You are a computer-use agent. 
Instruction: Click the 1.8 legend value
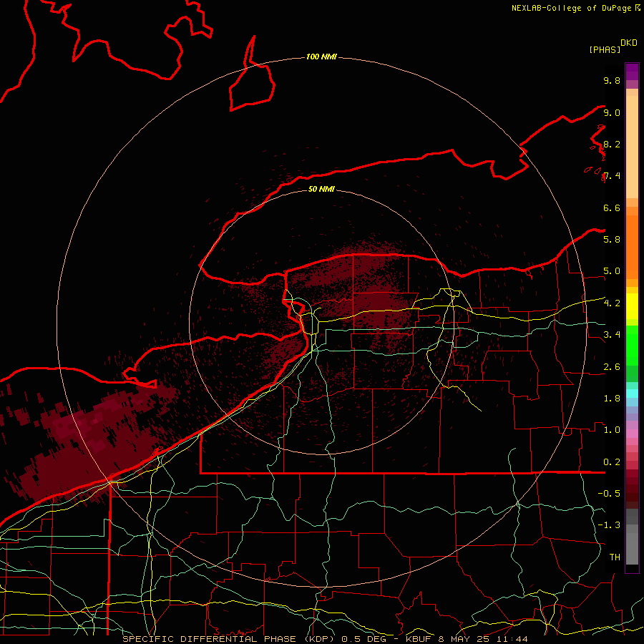(612, 399)
